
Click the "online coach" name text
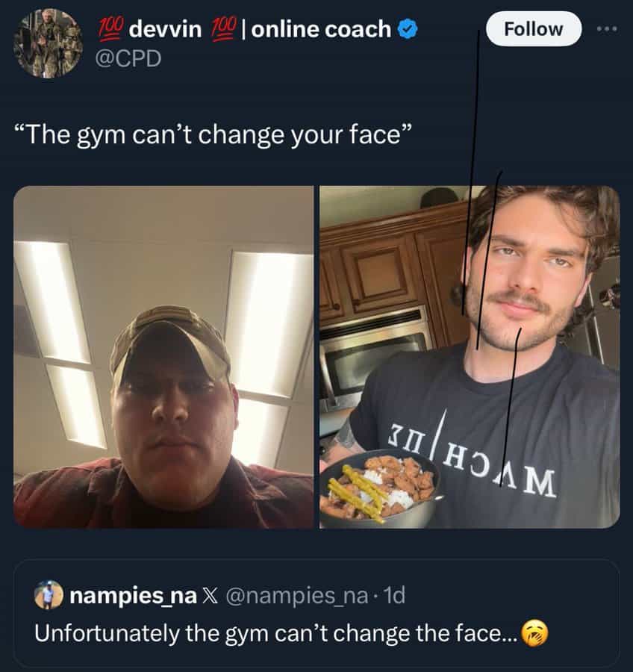point(321,29)
